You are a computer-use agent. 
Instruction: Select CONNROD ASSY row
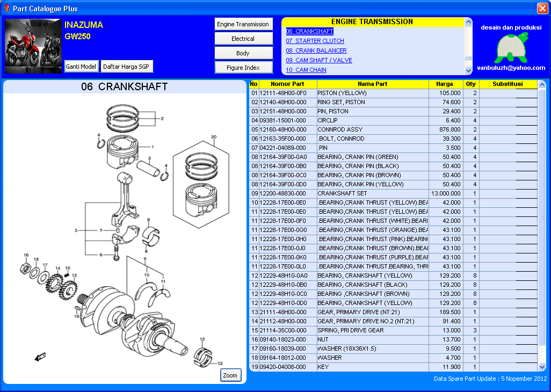[393, 129]
